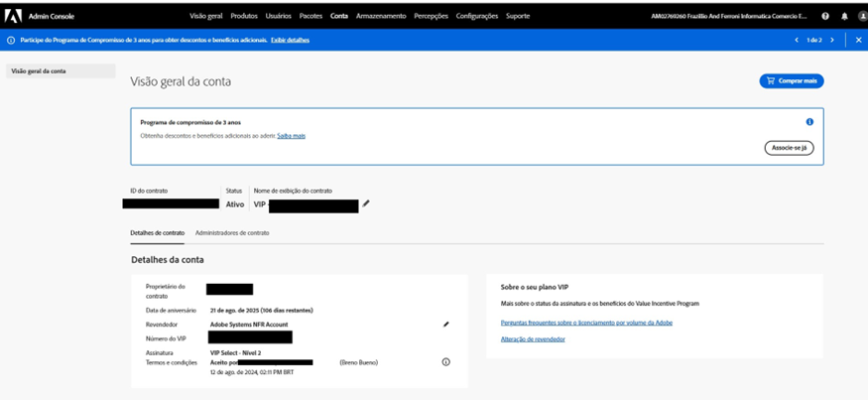Image resolution: width=868 pixels, height=400 pixels.
Task: Click the Adobe logo in the header
Action: click(13, 16)
